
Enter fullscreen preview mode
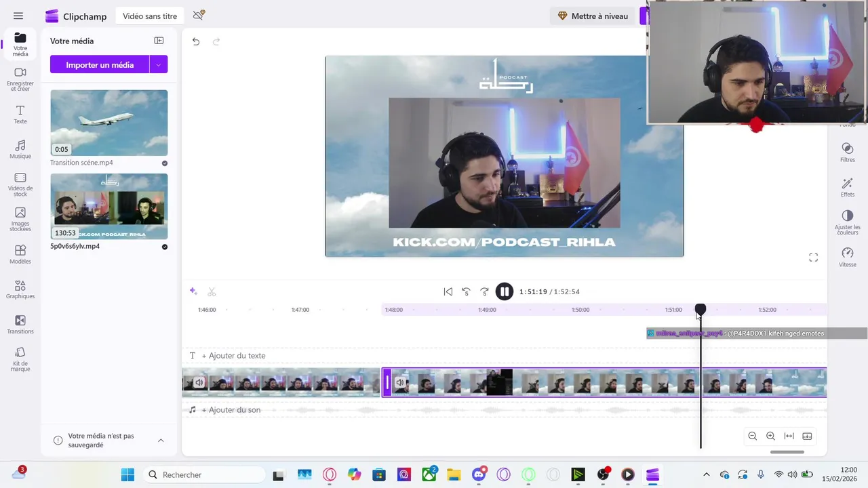pyautogui.click(x=813, y=258)
